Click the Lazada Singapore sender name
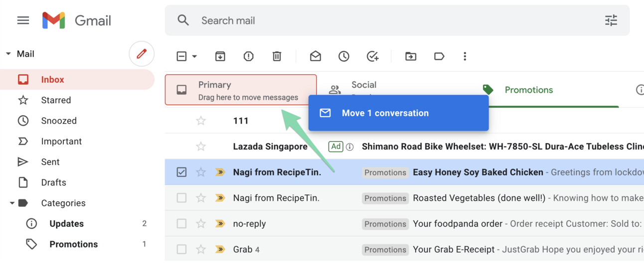Screen dimensions: 644x274 [x=270, y=146]
